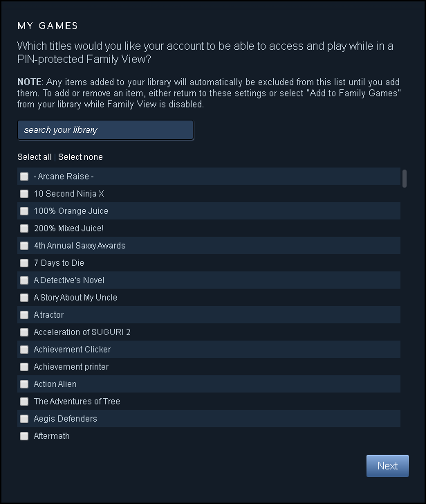The image size is (426, 504).
Task: Check A Story About My Uncle
Action: (x=24, y=298)
